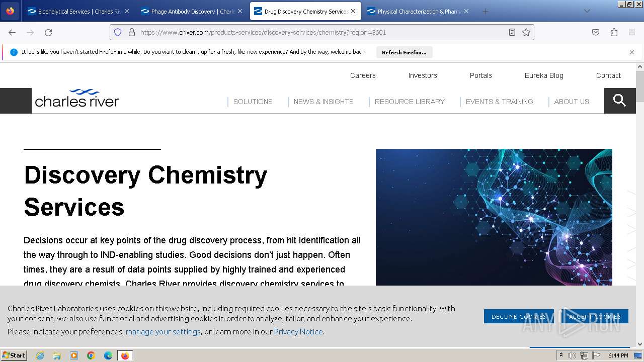Launch Microsoft Edge from taskbar
Image resolution: width=644 pixels, height=362 pixels.
108,355
